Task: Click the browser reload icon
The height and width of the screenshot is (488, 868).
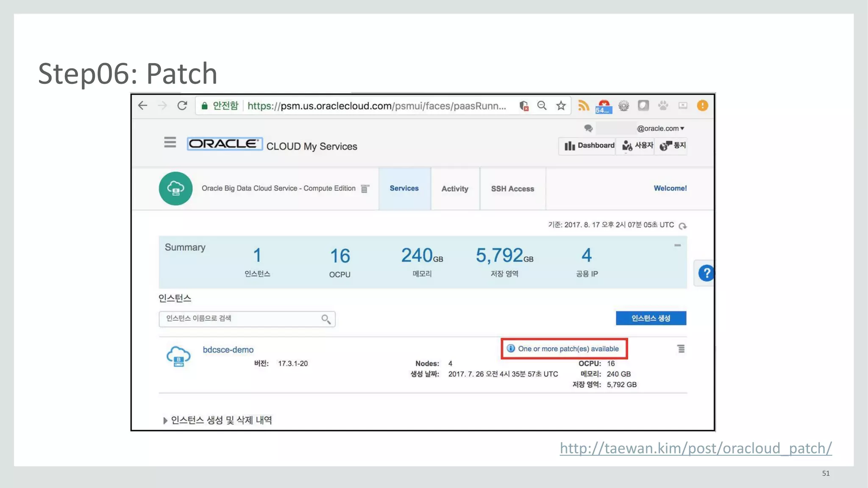Action: click(x=182, y=105)
